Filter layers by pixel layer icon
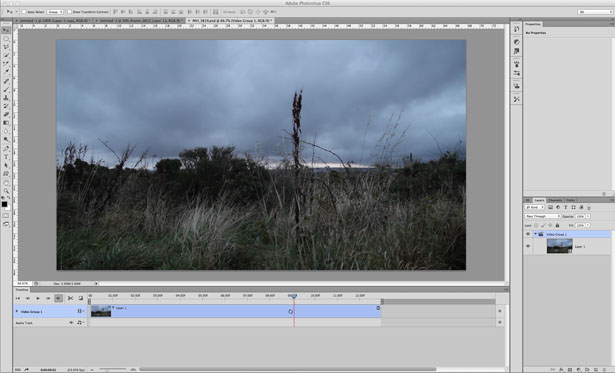 [550, 207]
